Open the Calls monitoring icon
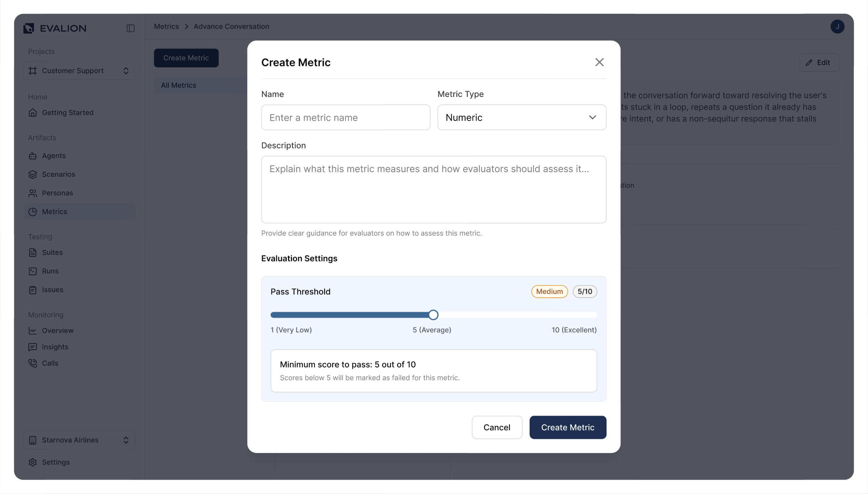Screen dimensions: 868x494 click(33, 363)
